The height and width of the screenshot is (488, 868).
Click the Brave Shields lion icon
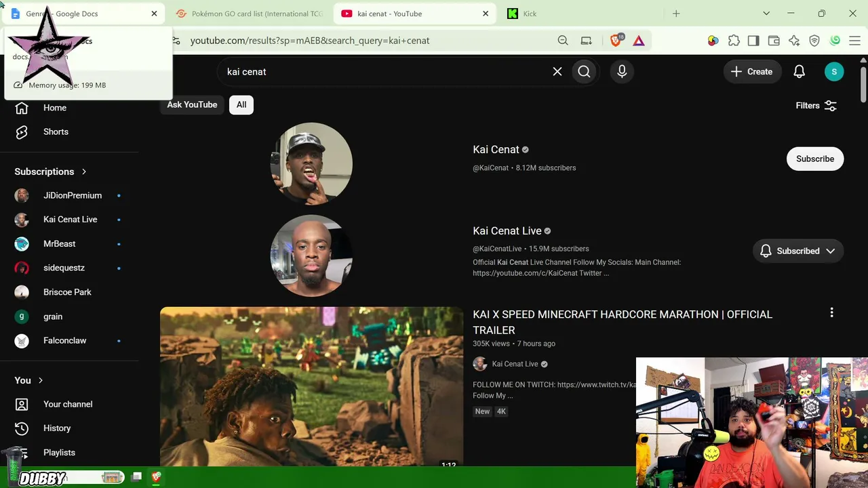pyautogui.click(x=616, y=41)
